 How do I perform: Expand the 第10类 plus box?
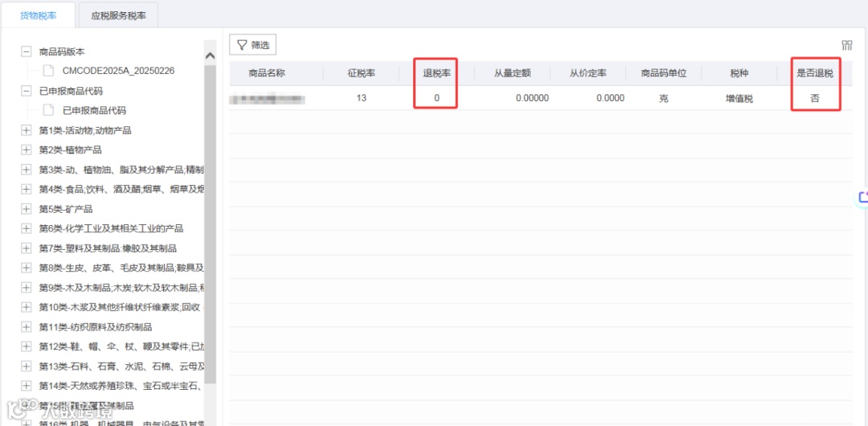26,308
